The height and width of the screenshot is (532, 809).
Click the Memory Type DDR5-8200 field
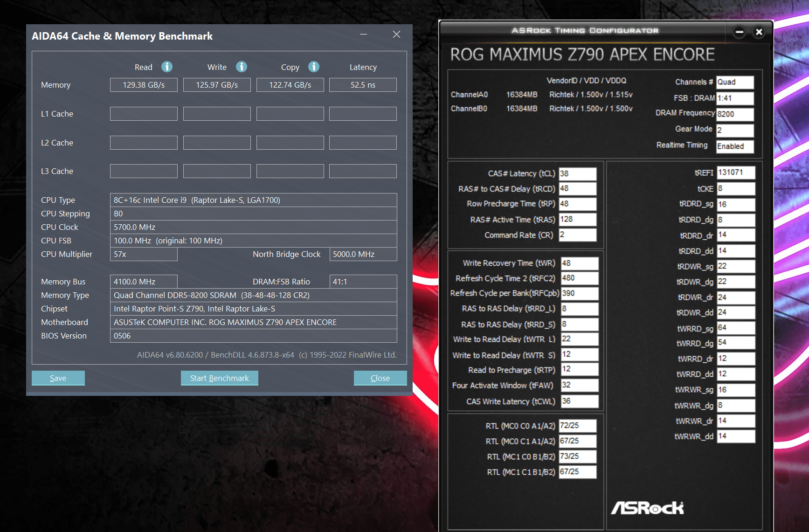253,295
